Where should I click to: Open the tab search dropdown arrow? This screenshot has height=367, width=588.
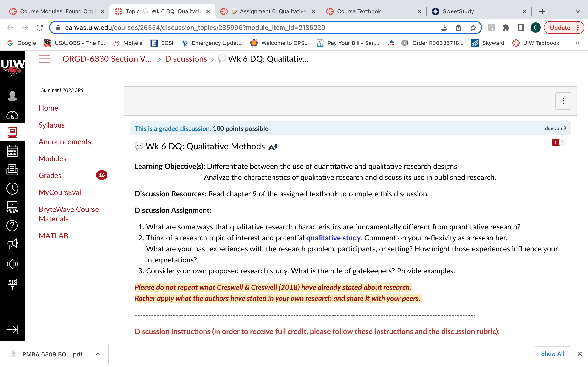coord(578,11)
